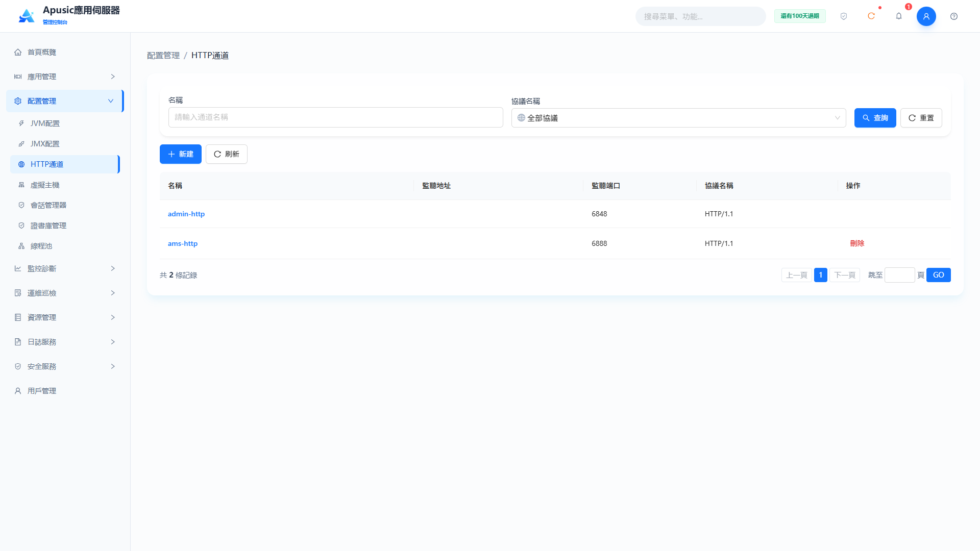Viewport: 980px width, 551px height.
Task: Open the user avatar menu
Action: (x=926, y=16)
